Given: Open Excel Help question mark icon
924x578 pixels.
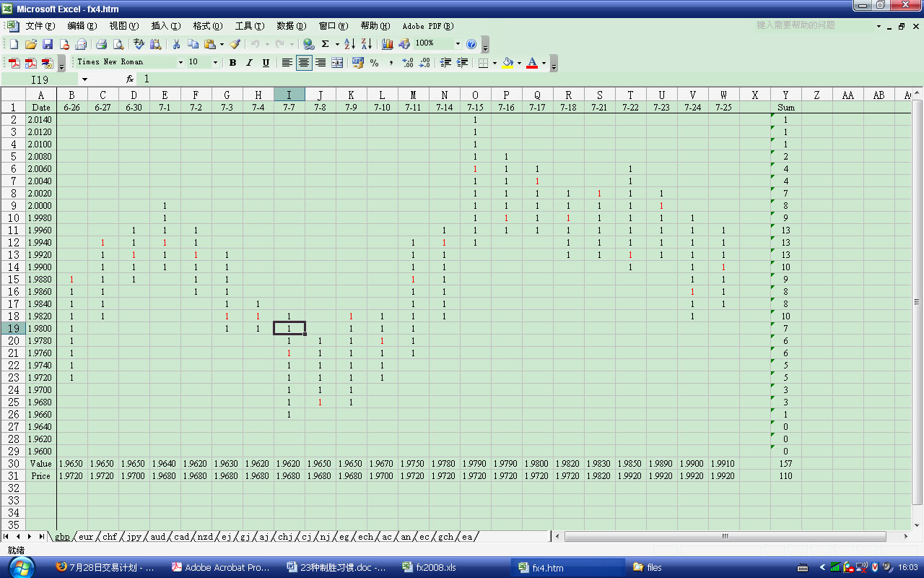Looking at the screenshot, I should 471,44.
